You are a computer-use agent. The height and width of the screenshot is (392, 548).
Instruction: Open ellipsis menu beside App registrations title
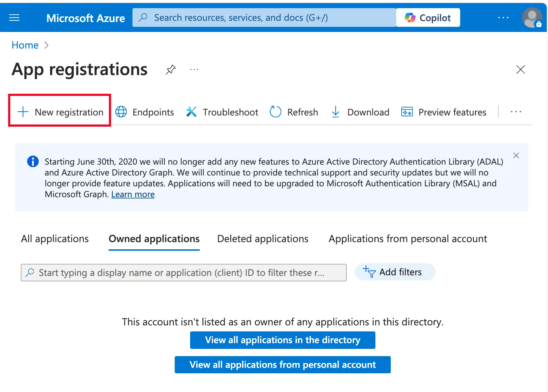[x=194, y=70]
